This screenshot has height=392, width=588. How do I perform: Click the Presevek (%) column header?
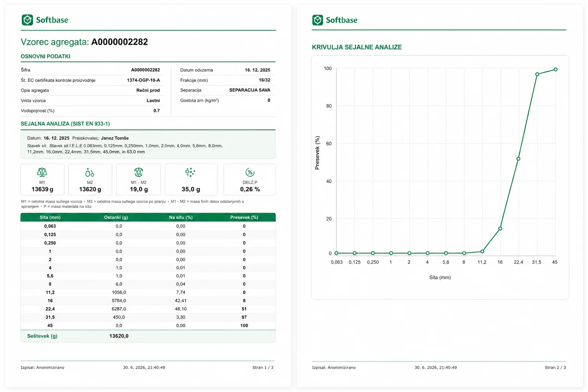coord(244,217)
